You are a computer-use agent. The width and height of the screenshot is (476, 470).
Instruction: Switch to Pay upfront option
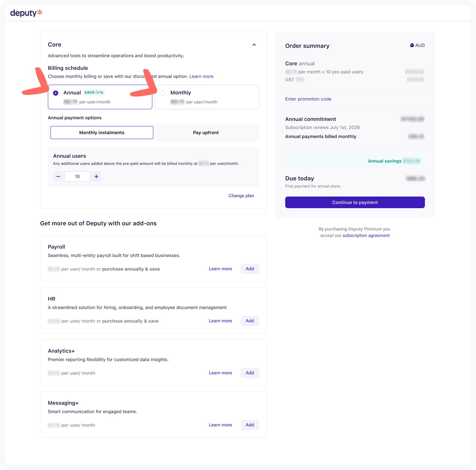[x=206, y=133]
